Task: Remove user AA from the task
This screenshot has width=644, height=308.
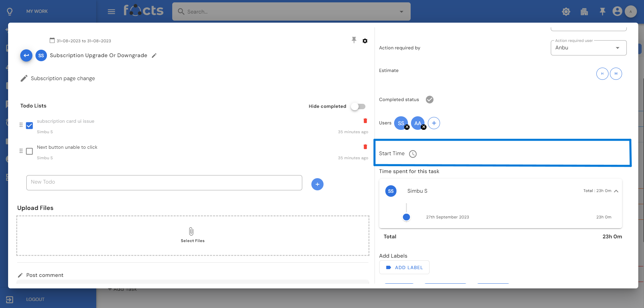Action: tap(424, 127)
